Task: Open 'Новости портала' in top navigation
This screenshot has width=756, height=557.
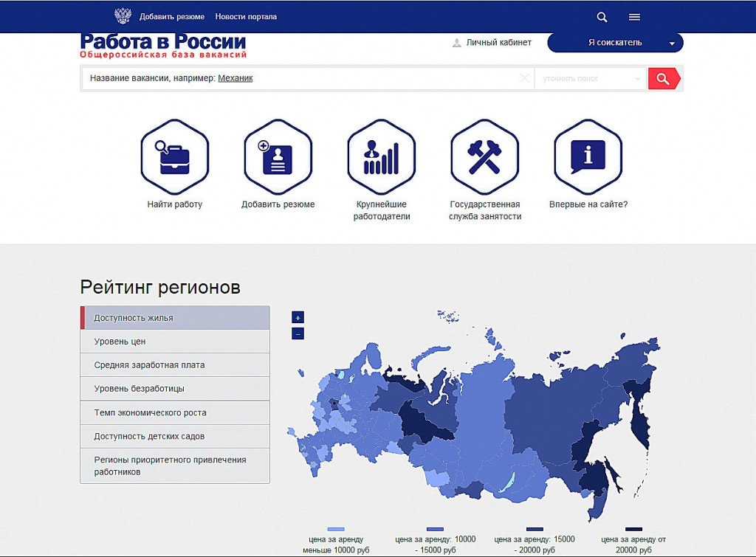Action: point(246,16)
